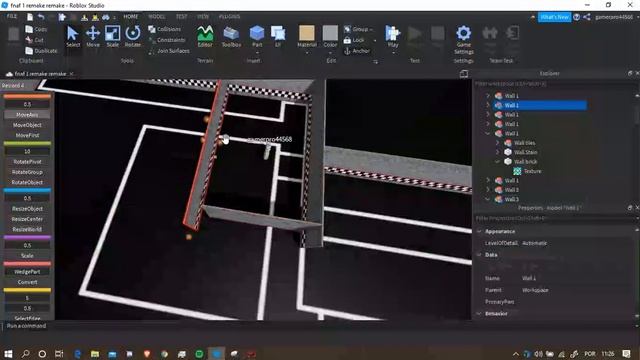Collapse the Appearance properties section
Screen dimensions: 640x360
coord(480,231)
